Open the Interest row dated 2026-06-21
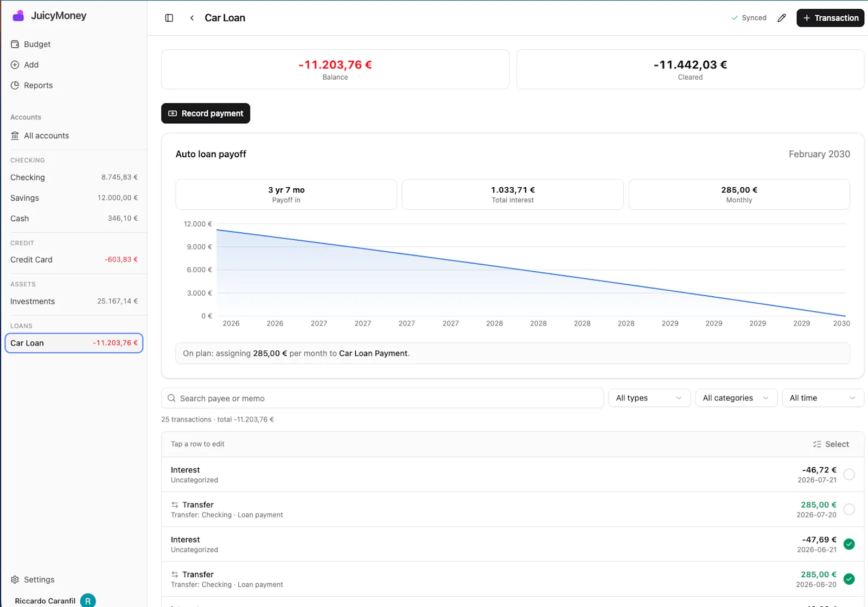868x607 pixels. (513, 544)
